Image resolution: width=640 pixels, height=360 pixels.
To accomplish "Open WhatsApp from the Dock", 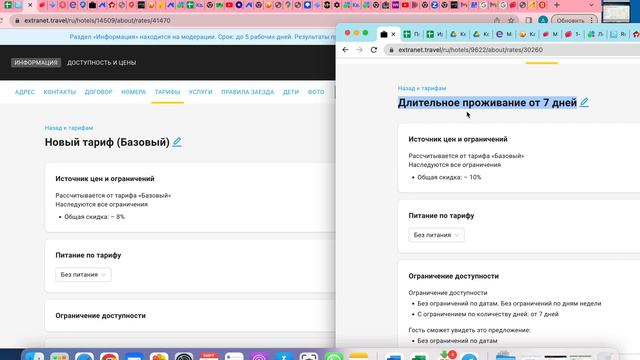I will coord(334,356).
